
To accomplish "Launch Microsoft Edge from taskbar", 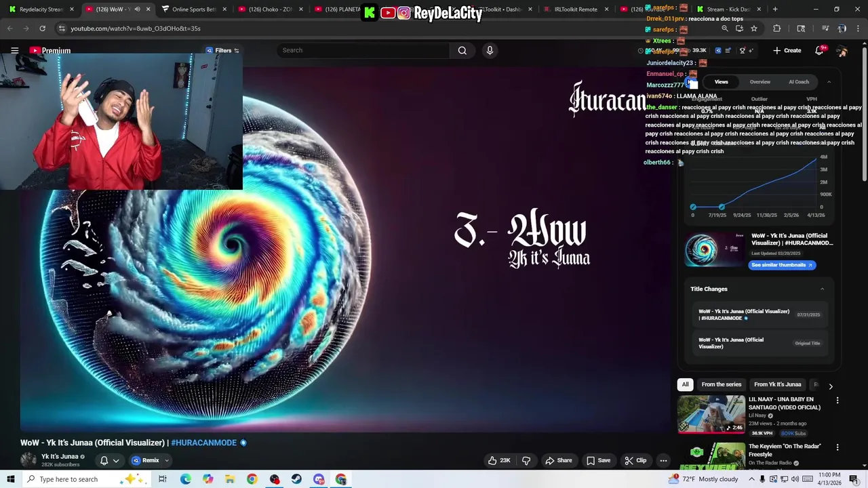I will [x=185, y=479].
